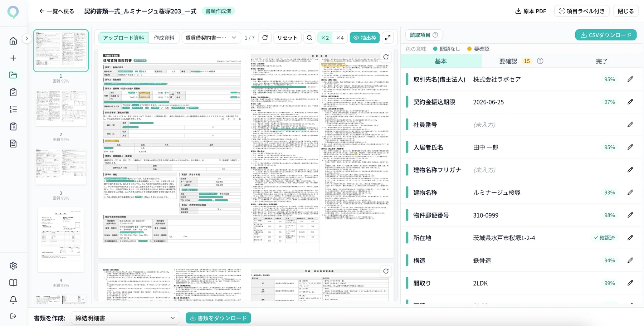The height and width of the screenshot is (326, 644).
Task: Edit the 取引先名(借主法人) field pencil
Action: point(630,79)
